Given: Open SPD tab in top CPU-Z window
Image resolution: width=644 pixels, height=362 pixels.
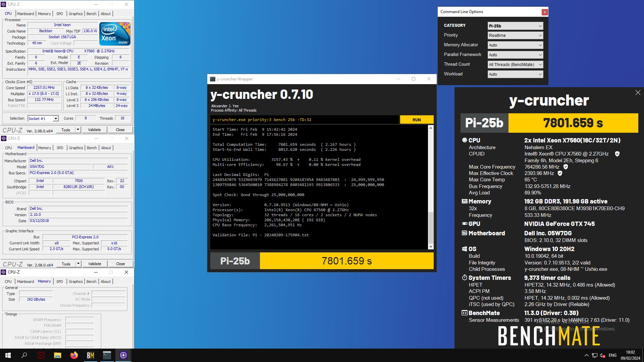Looking at the screenshot, I should click(x=60, y=14).
